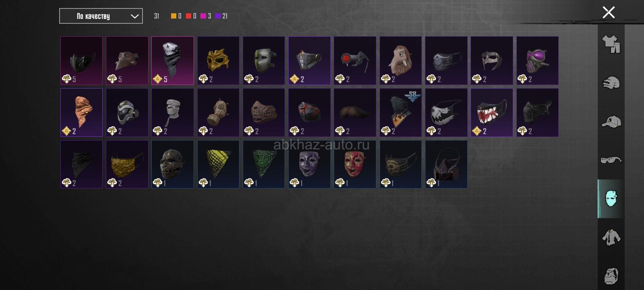Select the S8 flame bandana item
644x290 pixels.
[x=400, y=113]
